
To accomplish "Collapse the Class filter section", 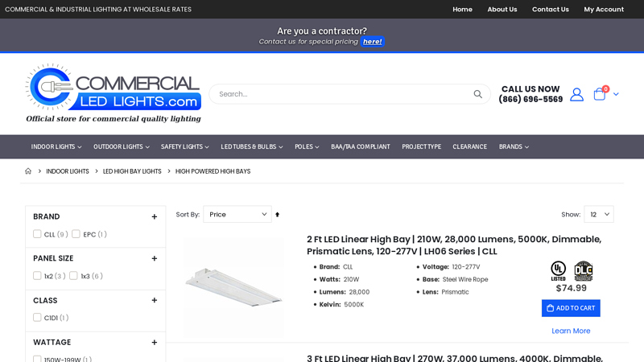I will click(154, 300).
